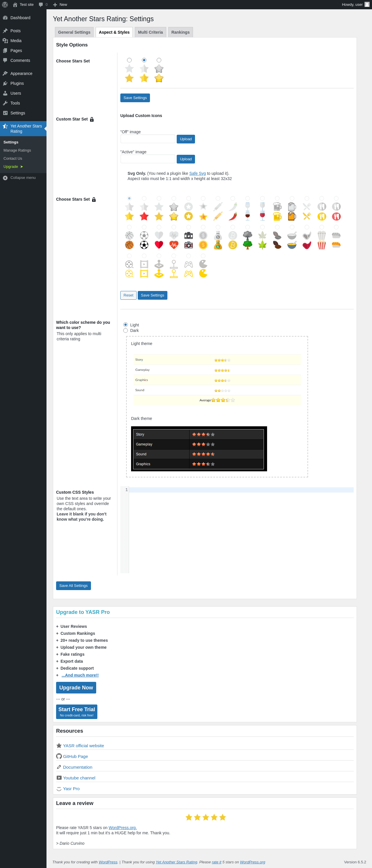The height and width of the screenshot is (868, 372).
Task: Open YASR official website link
Action: coord(83,746)
